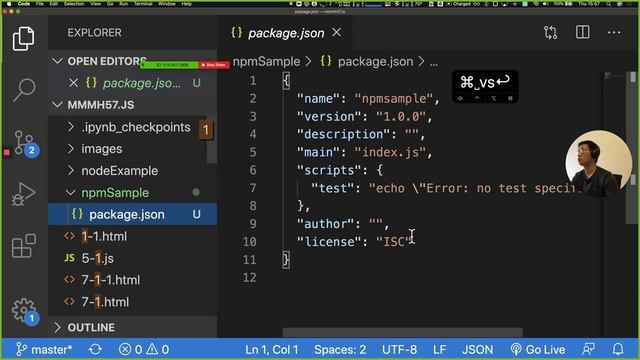Click the "author" key on line 9

pyautogui.click(x=325, y=224)
